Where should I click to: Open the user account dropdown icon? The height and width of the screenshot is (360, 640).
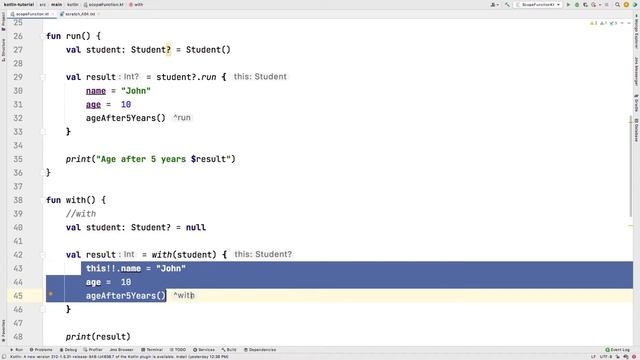tap(495, 4)
